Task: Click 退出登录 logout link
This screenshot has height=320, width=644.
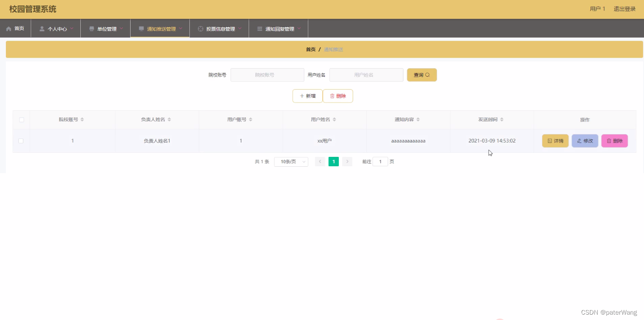Action: tap(625, 9)
